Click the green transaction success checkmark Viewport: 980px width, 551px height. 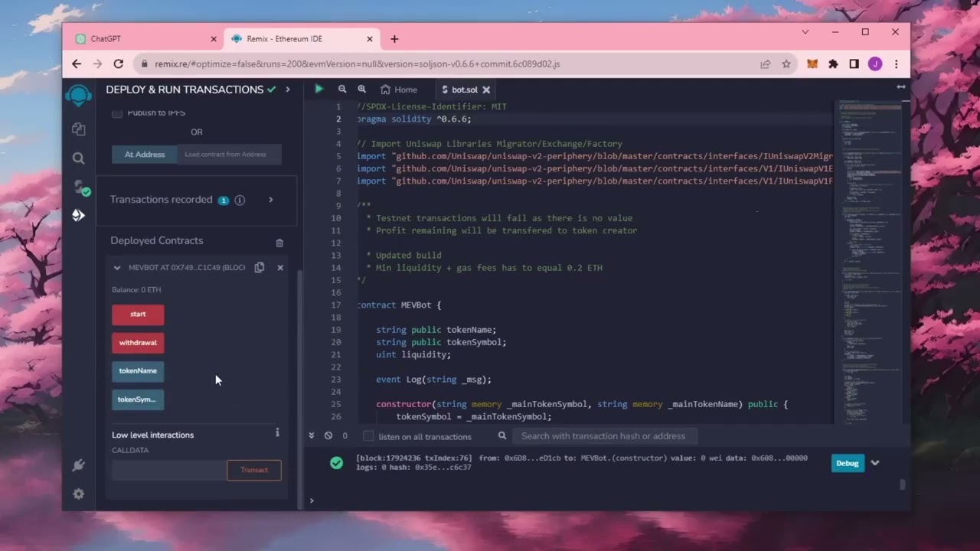coord(336,463)
